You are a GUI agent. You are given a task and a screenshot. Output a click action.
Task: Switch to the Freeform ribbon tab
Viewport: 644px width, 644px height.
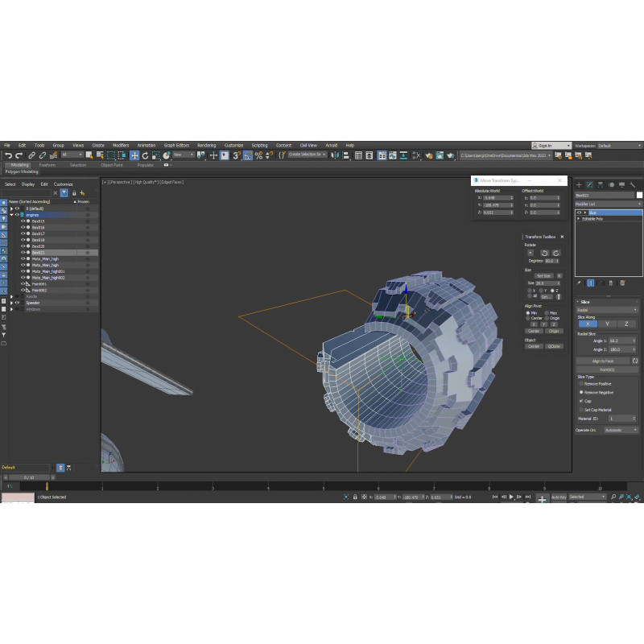(47, 164)
